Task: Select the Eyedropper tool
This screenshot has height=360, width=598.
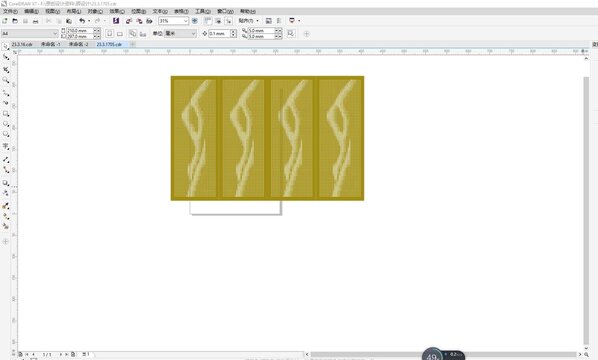Action: (6, 206)
